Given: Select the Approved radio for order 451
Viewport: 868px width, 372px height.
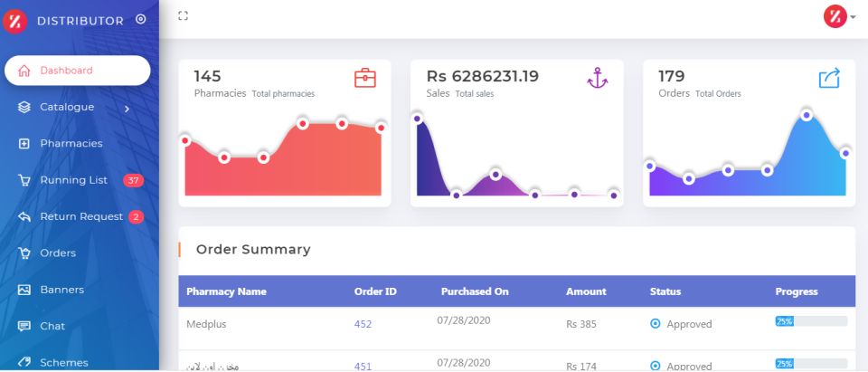Looking at the screenshot, I should pos(656,366).
